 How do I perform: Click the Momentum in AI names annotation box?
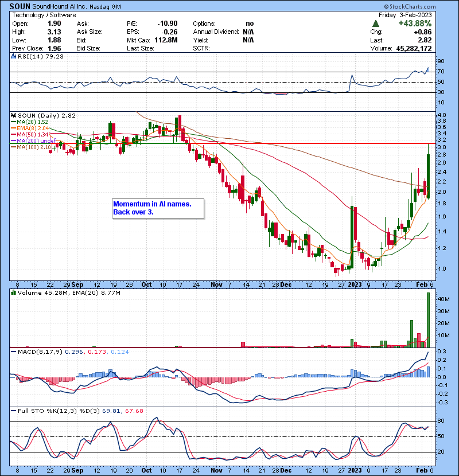click(x=158, y=208)
